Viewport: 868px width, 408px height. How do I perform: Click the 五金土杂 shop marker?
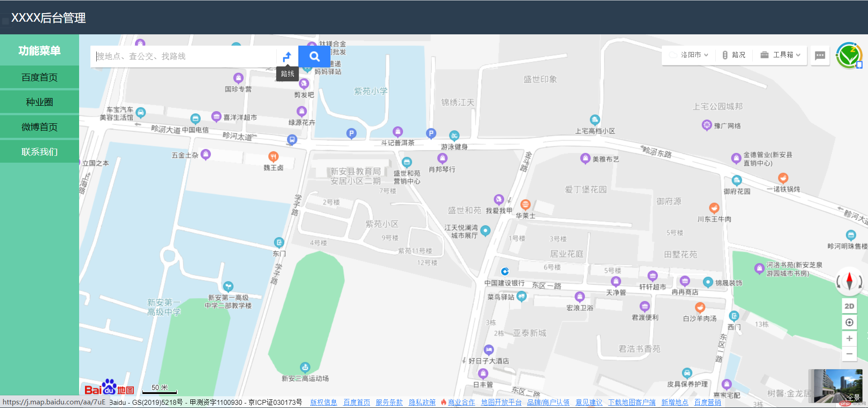(206, 154)
